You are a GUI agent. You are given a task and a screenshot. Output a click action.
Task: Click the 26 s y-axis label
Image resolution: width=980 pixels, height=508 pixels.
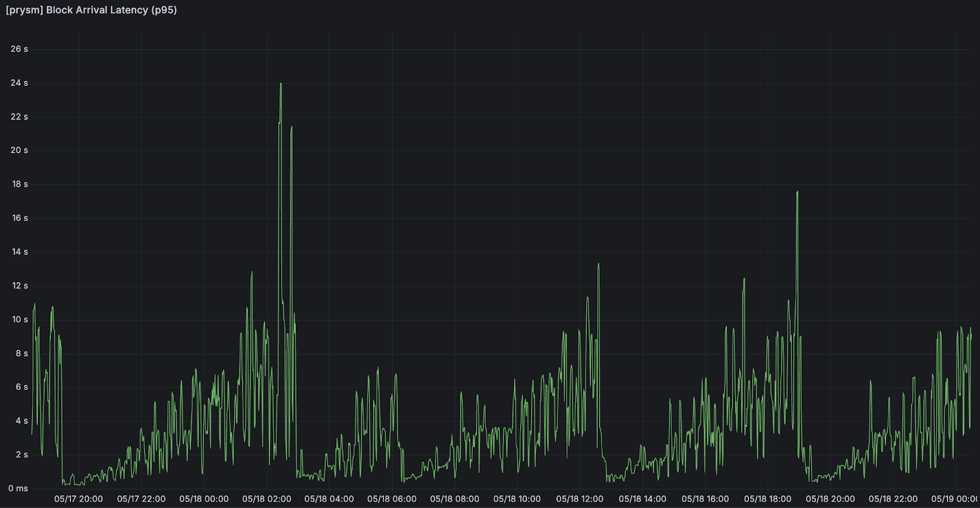coord(19,49)
